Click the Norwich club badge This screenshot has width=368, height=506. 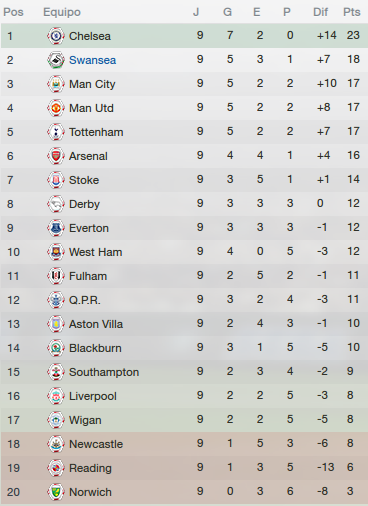(x=56, y=492)
